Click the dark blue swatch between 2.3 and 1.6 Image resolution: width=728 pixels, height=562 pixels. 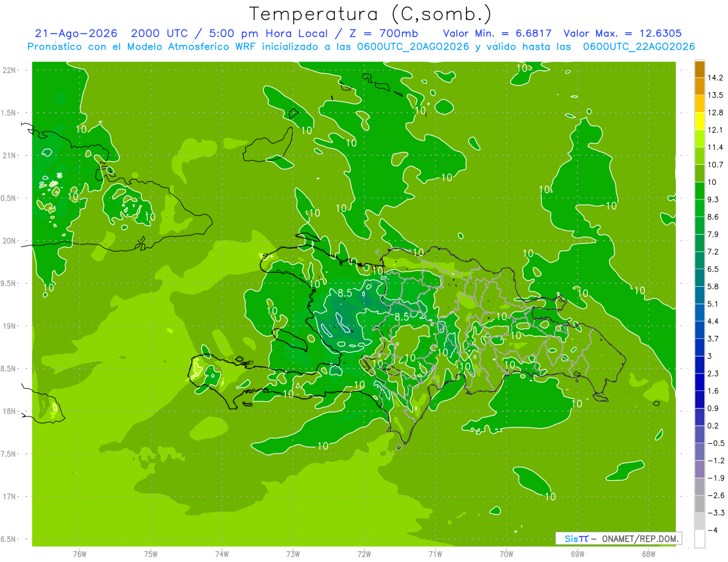(x=699, y=382)
